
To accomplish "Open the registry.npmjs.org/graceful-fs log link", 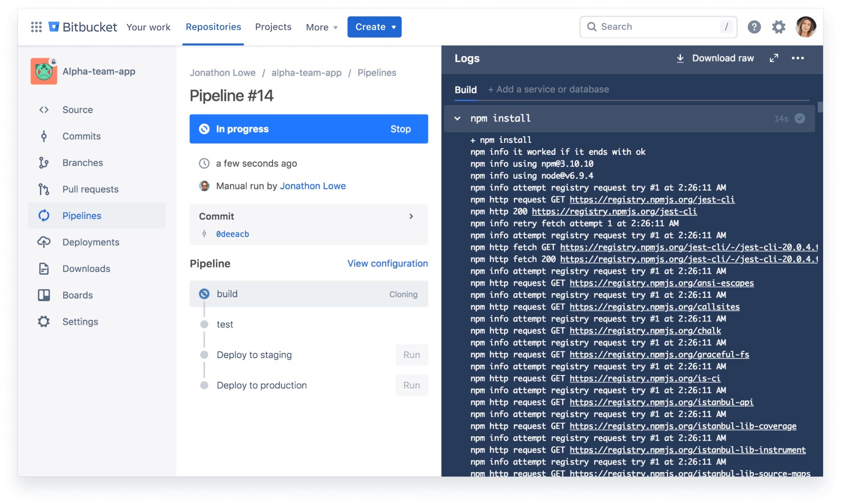I will coord(659,355).
